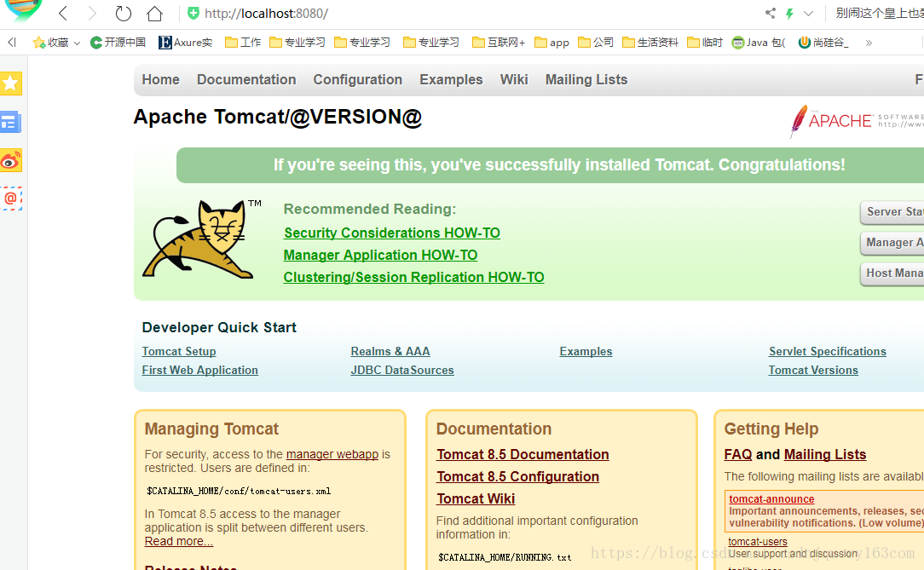Open the sidebar email @ icon
The width and height of the screenshot is (924, 570).
[10, 199]
